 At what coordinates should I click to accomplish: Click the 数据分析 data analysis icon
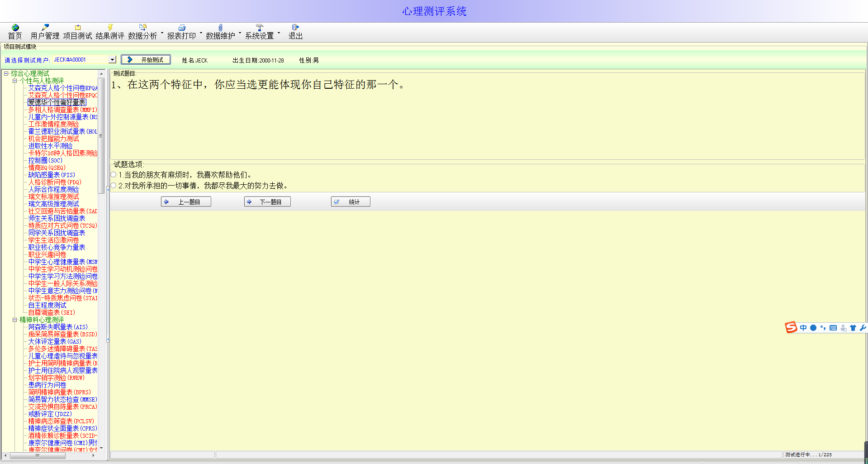point(142,28)
